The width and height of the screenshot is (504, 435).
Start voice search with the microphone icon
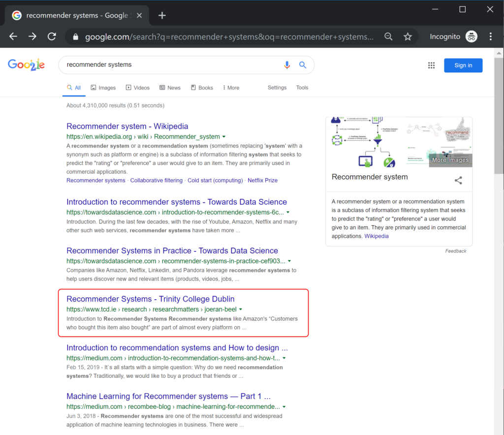(x=287, y=65)
